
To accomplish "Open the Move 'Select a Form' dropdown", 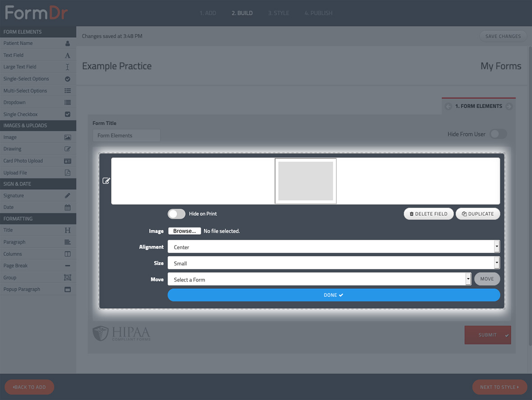I will point(319,279).
